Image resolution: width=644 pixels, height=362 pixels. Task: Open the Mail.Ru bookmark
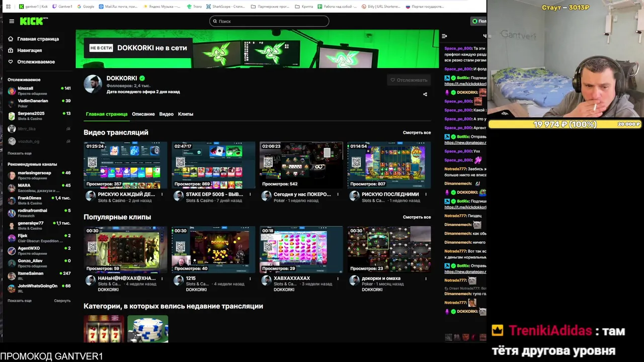[x=118, y=7]
